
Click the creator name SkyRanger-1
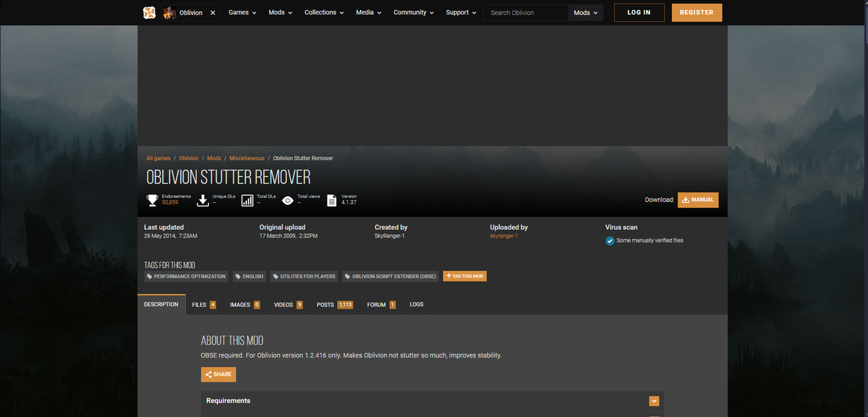389,236
